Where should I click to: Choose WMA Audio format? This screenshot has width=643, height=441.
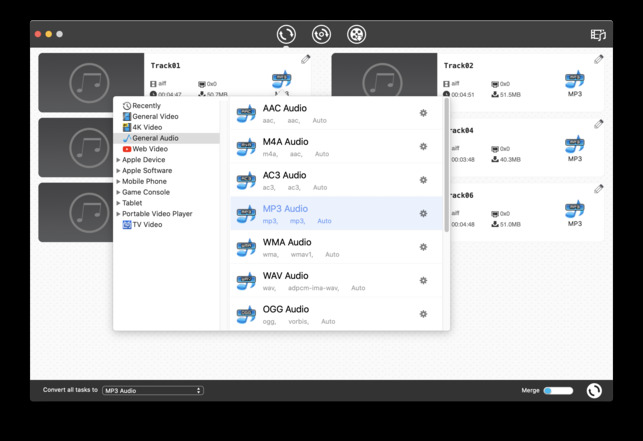(336, 247)
